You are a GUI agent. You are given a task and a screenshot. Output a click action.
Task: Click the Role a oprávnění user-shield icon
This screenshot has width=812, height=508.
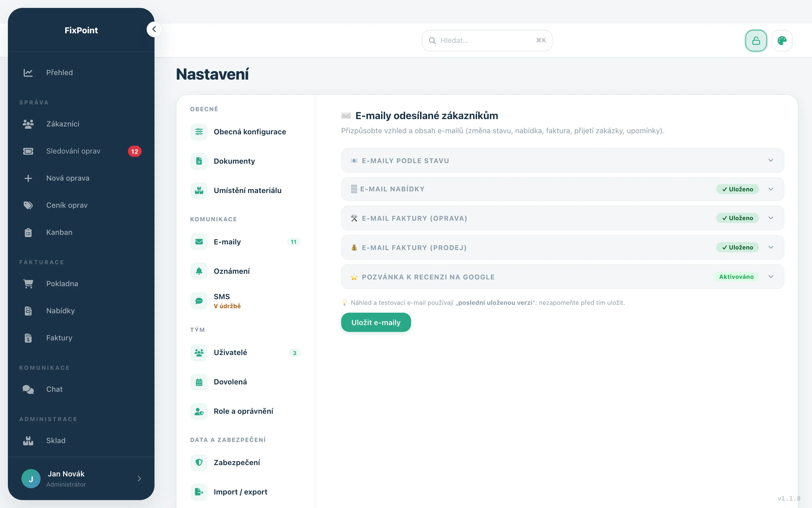[199, 411]
